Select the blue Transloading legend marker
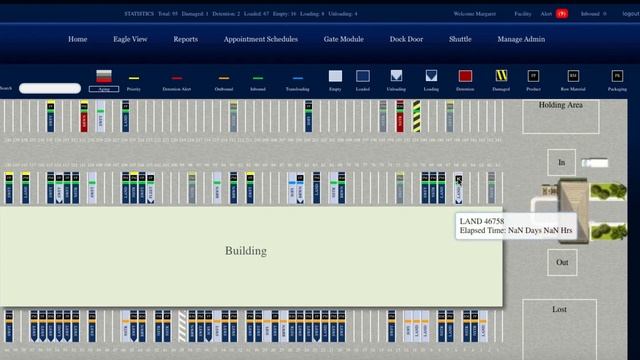 point(298,78)
